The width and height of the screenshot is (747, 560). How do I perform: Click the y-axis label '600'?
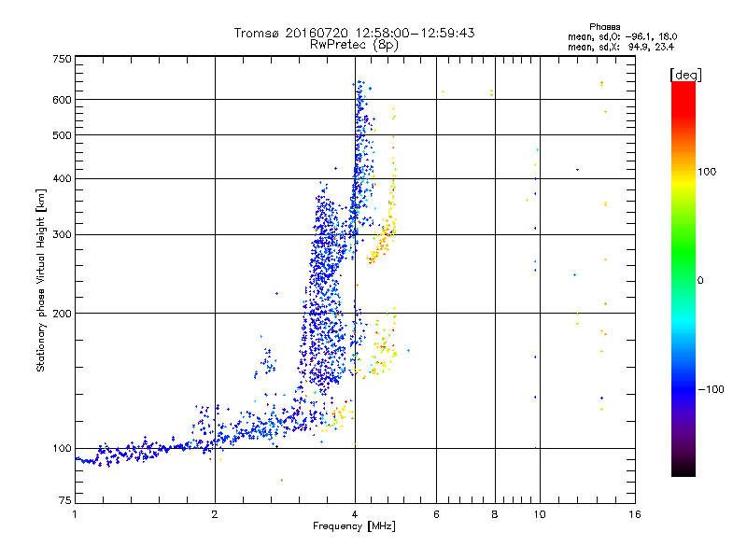tap(62, 100)
